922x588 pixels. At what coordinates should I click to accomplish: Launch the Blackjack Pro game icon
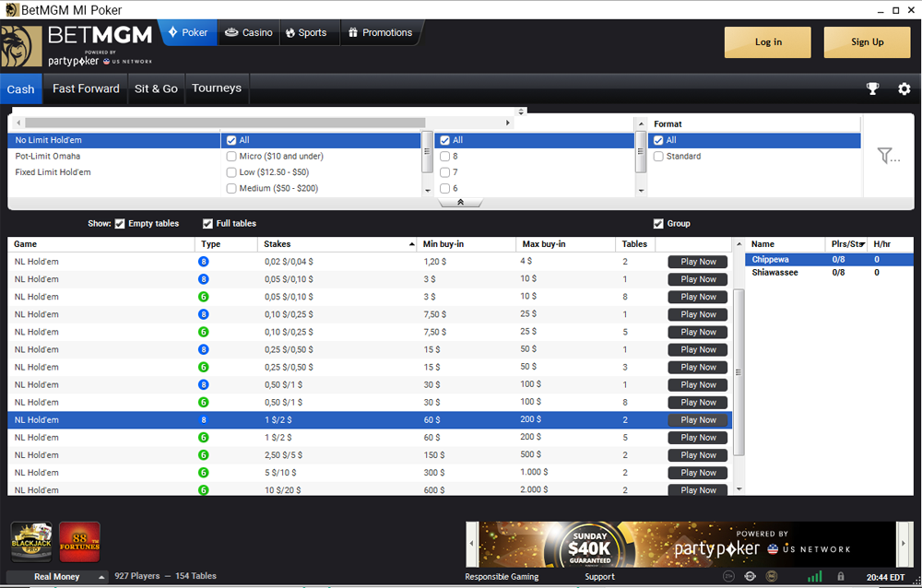click(31, 542)
